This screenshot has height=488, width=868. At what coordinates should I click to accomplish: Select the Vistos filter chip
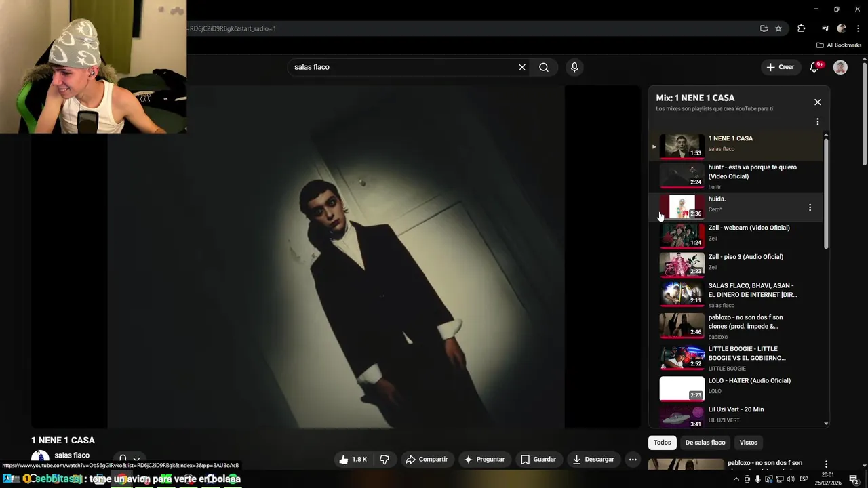tap(749, 443)
